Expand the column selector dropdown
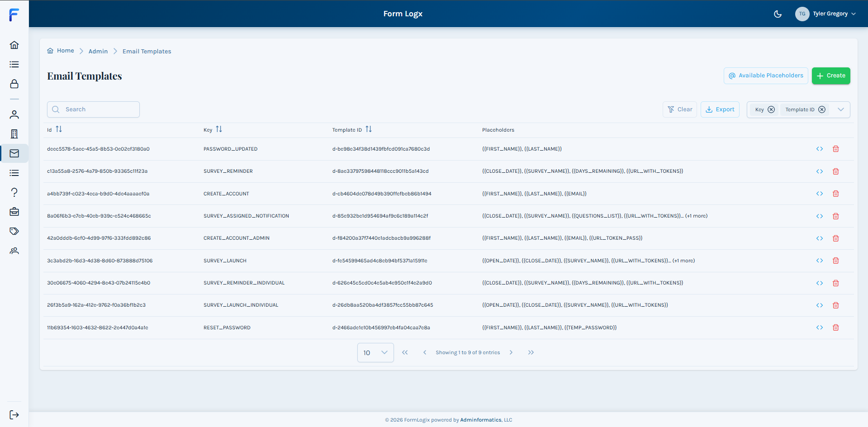 [841, 109]
